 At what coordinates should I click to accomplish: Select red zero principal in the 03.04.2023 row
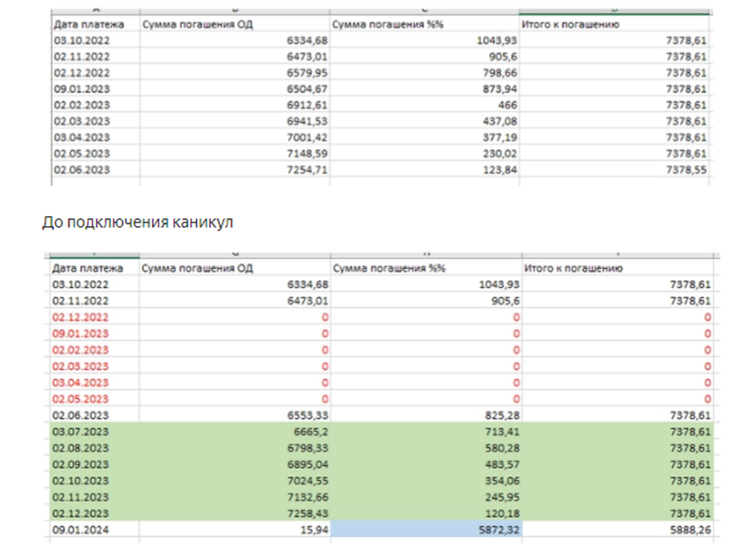point(235,383)
